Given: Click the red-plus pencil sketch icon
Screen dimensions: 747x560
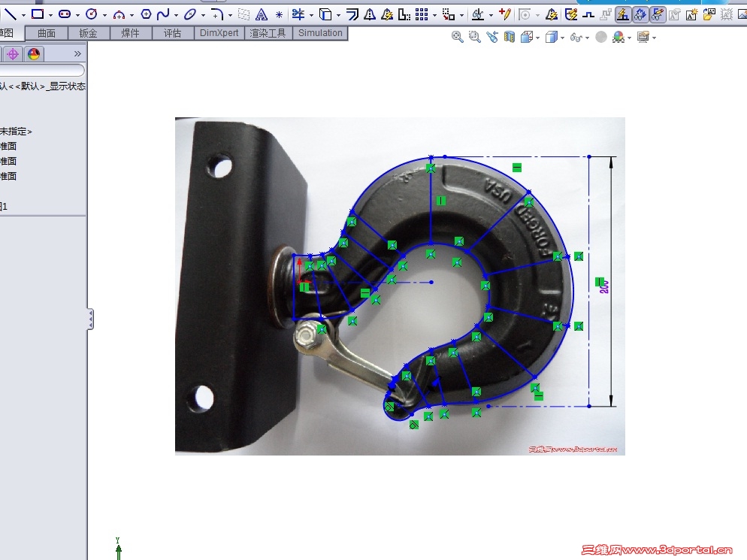Looking at the screenshot, I should [x=505, y=14].
